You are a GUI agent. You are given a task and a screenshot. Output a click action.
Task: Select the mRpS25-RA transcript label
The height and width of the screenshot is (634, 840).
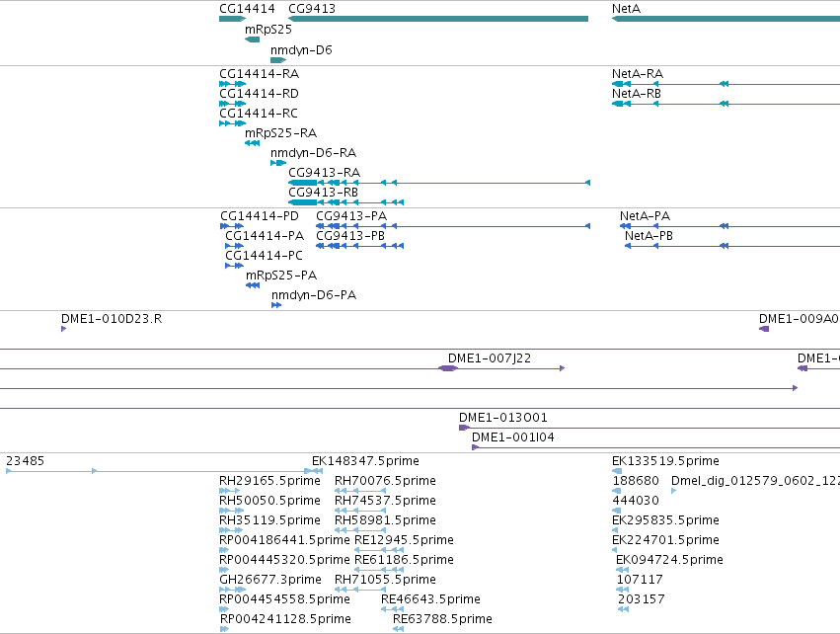(280, 133)
